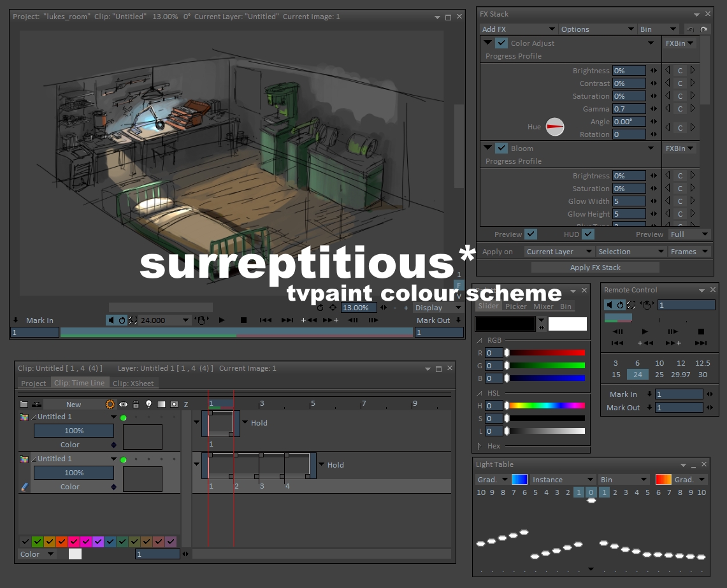The width and height of the screenshot is (727, 588).
Task: Toggle the green display dot on second layer
Action: pos(124,460)
